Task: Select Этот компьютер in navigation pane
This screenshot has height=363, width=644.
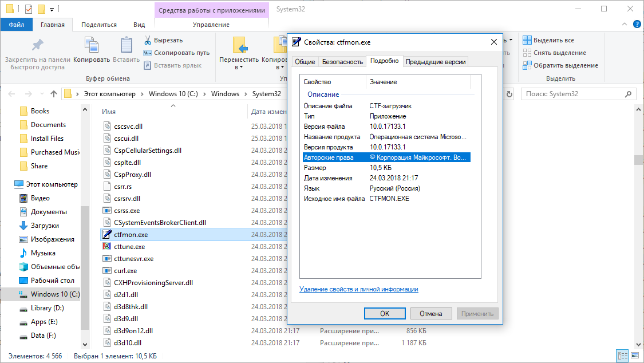Action: tap(52, 184)
